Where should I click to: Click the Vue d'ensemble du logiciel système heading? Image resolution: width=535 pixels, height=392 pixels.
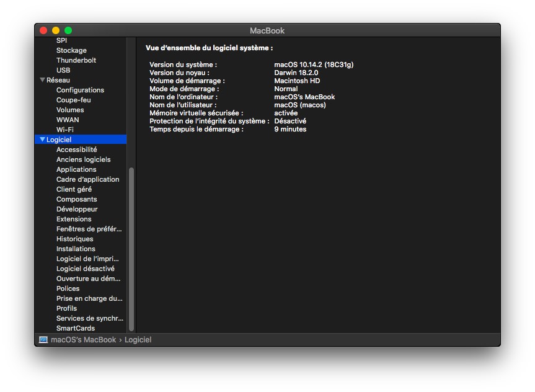(209, 48)
